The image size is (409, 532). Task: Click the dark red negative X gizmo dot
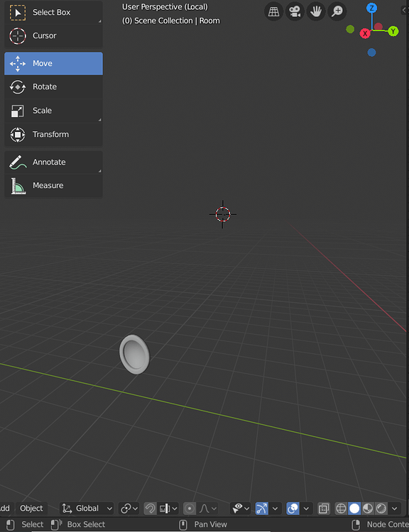378,27
